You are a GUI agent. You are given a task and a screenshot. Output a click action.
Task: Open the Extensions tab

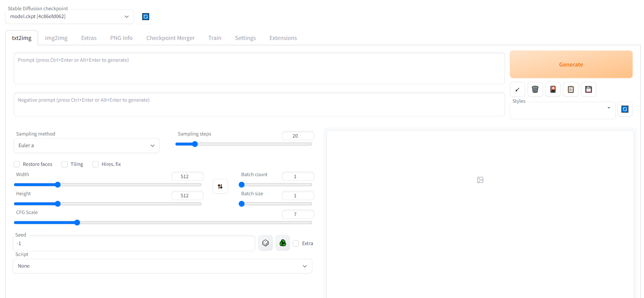(283, 38)
